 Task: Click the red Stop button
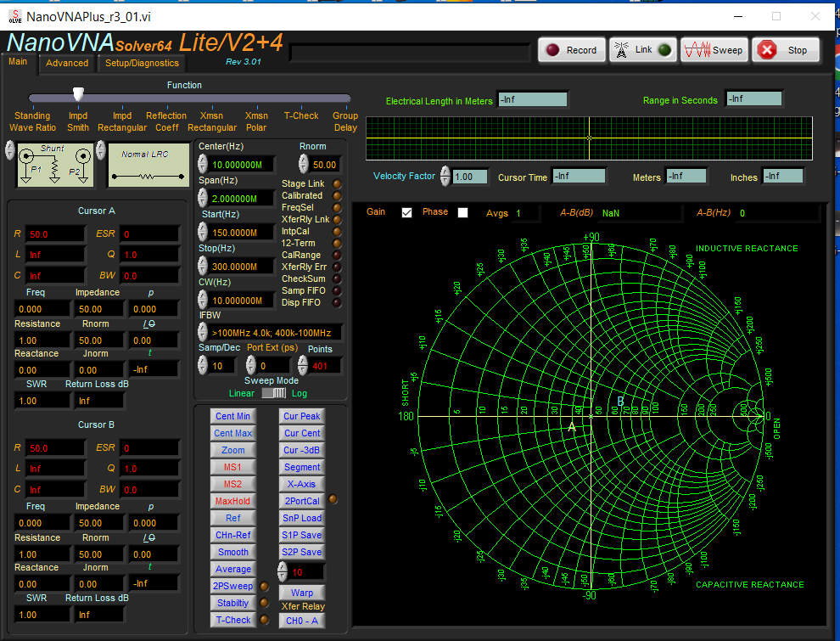point(786,50)
